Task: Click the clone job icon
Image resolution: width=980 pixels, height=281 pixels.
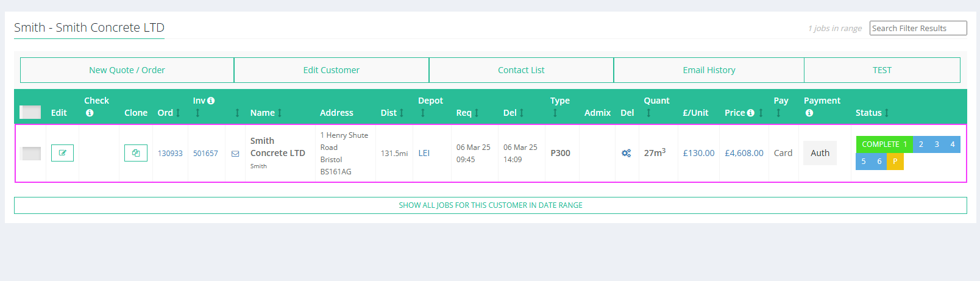Action: [136, 153]
